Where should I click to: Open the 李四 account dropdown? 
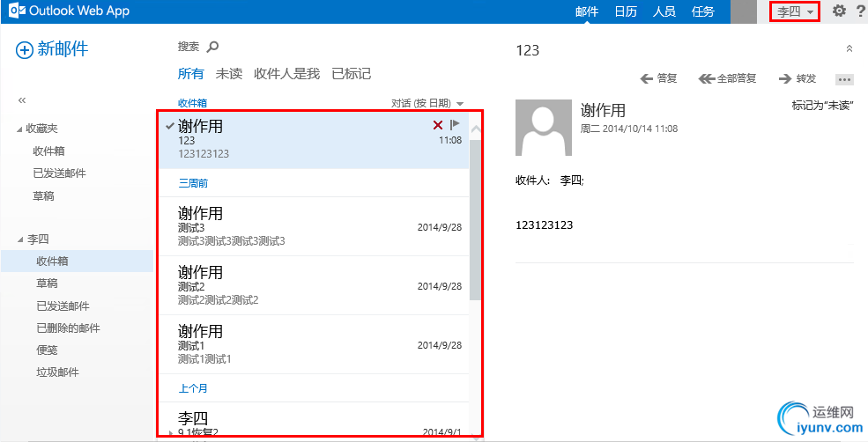795,11
